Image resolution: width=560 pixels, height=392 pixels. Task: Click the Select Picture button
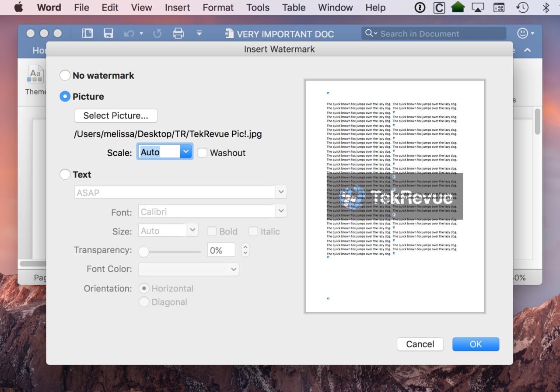115,115
